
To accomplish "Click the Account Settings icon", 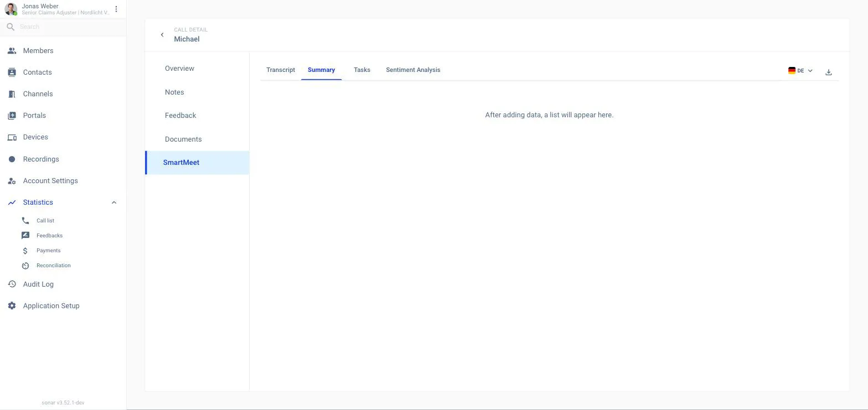I will [x=12, y=181].
